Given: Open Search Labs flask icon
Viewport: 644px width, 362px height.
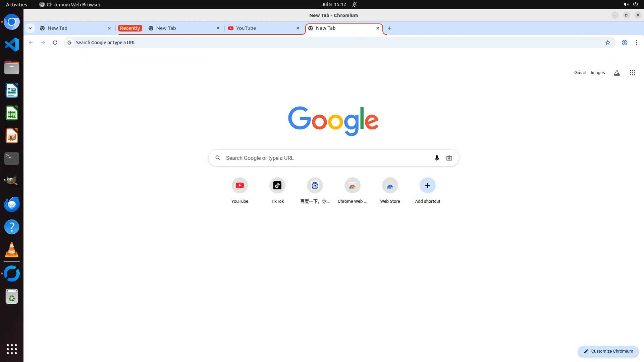Looking at the screenshot, I should tap(616, 73).
